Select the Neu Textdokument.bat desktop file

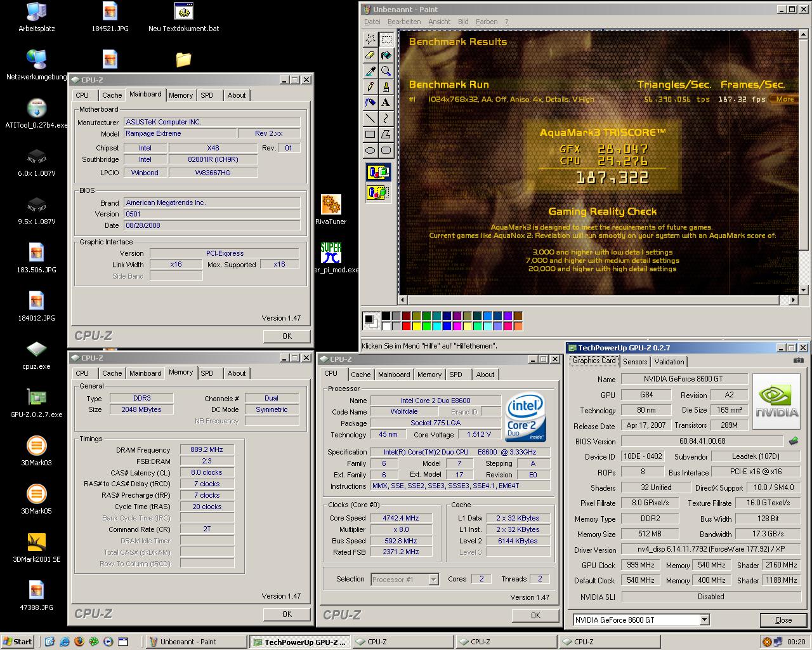pos(183,17)
